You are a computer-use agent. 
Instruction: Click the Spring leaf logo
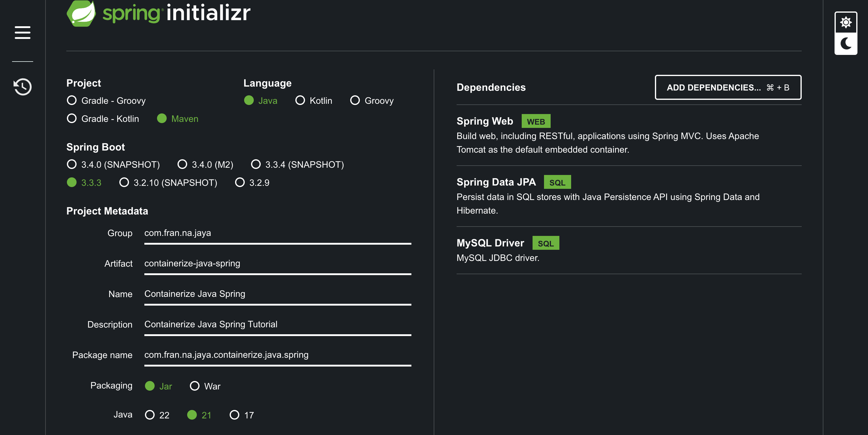pyautogui.click(x=81, y=14)
